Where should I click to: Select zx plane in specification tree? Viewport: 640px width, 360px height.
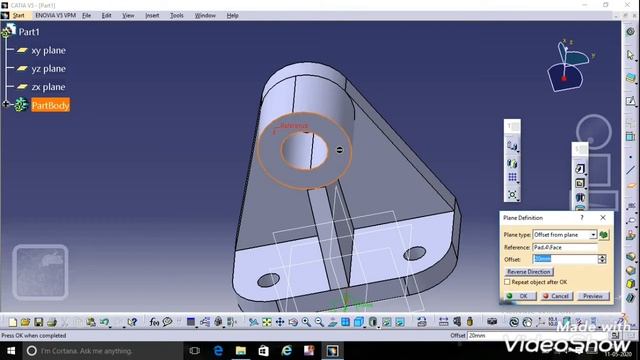[x=48, y=87]
